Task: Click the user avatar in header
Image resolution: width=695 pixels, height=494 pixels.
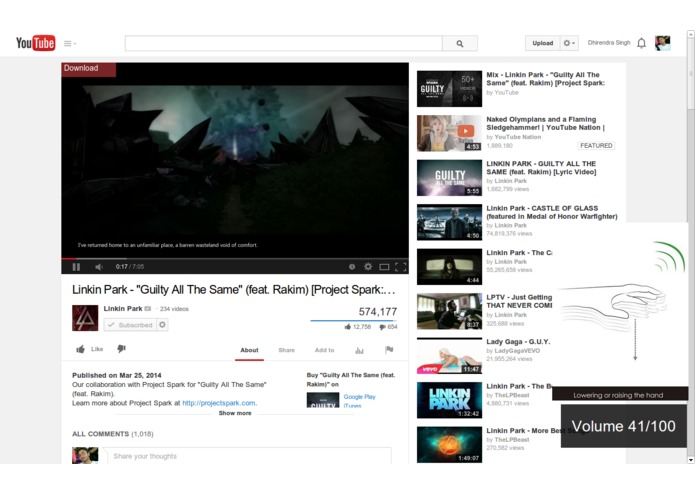Action: [x=663, y=43]
